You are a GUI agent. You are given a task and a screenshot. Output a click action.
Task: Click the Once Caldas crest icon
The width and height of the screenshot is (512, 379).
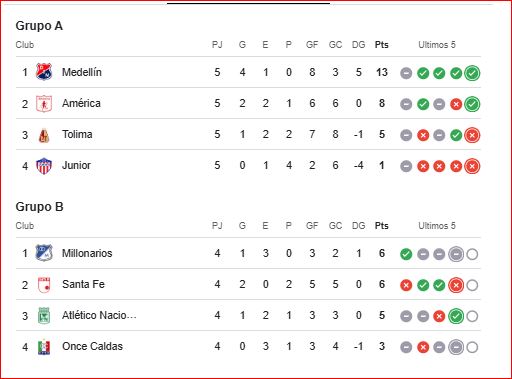tap(44, 347)
